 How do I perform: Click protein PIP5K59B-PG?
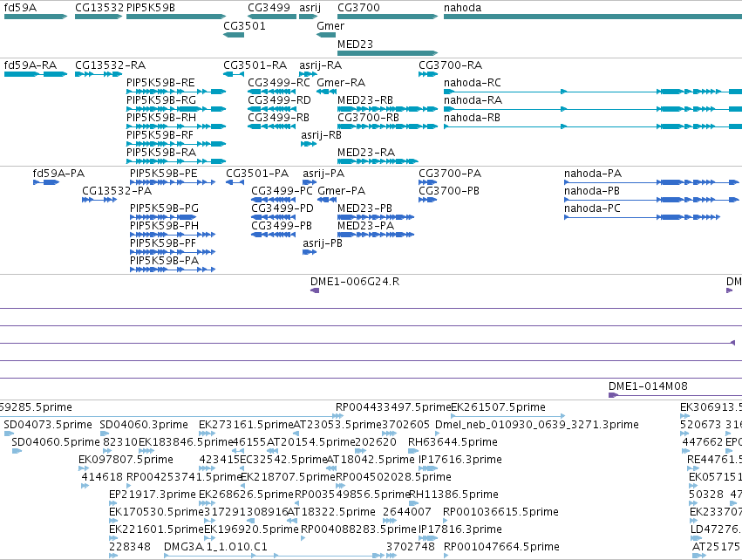tap(164, 208)
